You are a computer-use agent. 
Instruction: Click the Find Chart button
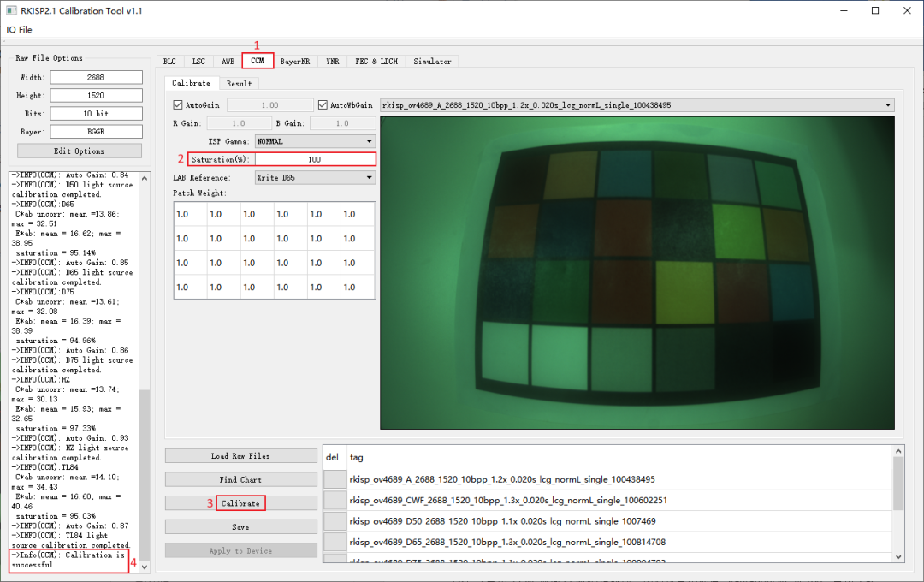(240, 479)
